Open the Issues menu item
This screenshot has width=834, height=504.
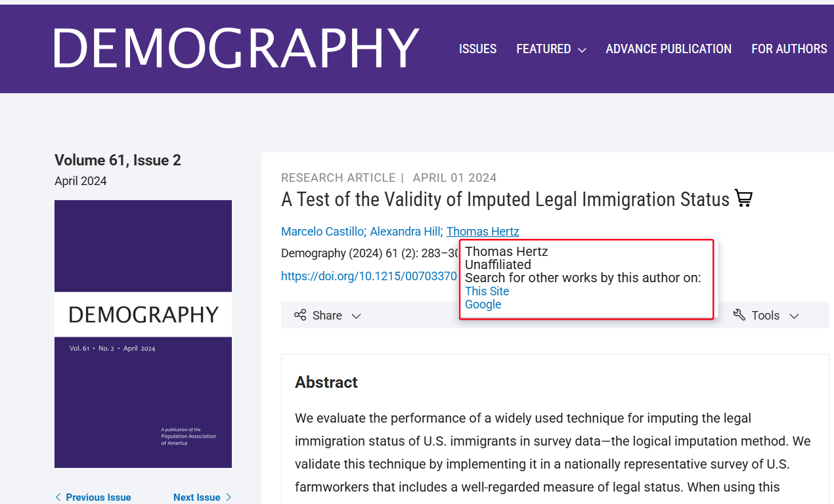click(x=477, y=49)
